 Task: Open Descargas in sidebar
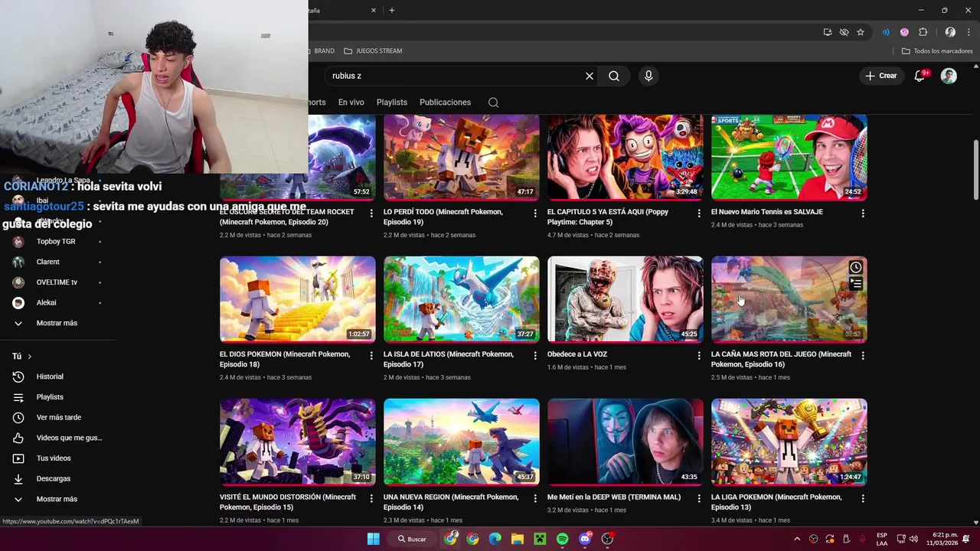55,478
